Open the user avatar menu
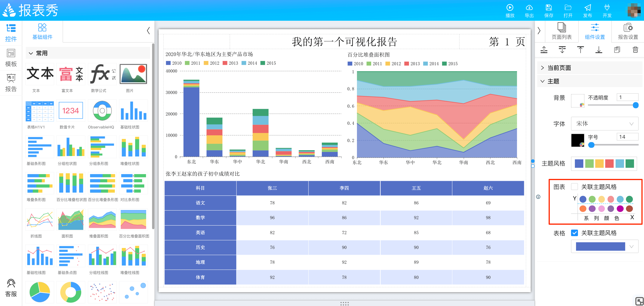The image size is (644, 306). coord(635,10)
